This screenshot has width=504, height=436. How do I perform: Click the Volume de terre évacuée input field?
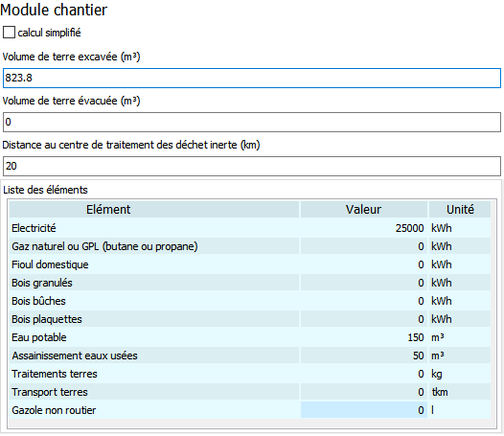coord(252,122)
